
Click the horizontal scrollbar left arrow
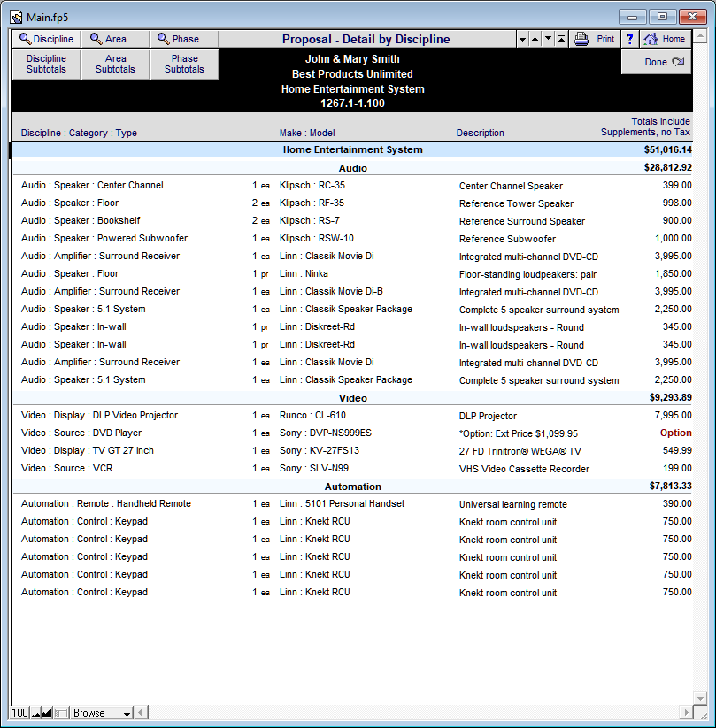click(x=141, y=712)
